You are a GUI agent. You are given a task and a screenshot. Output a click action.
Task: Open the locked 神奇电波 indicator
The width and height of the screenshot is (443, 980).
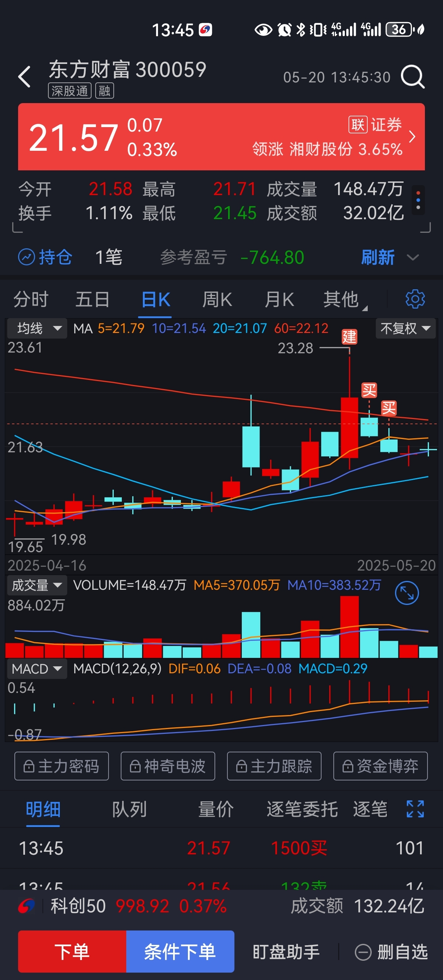pos(168,766)
